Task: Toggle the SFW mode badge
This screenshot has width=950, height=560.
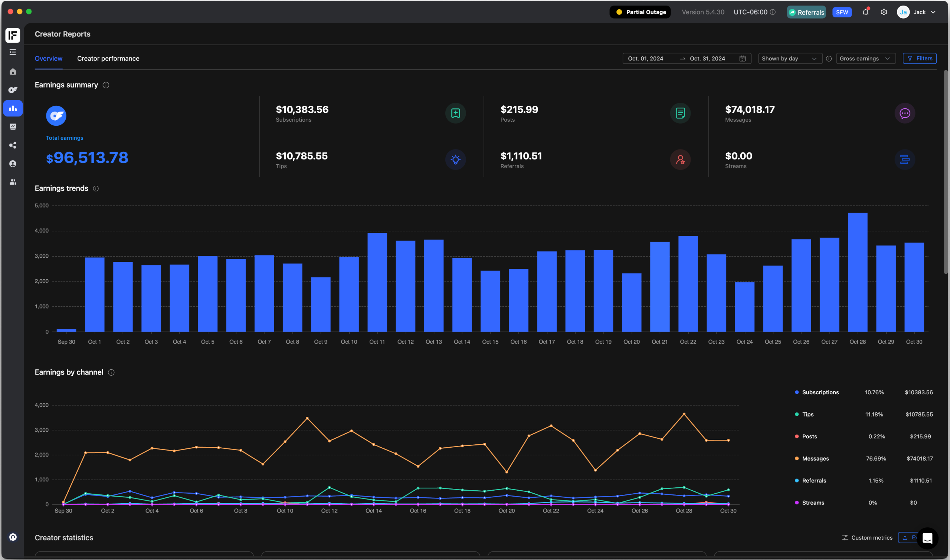Action: click(842, 12)
